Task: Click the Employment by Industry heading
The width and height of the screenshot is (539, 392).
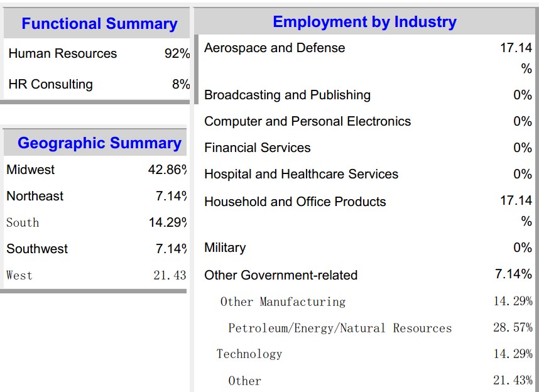Action: (x=364, y=22)
